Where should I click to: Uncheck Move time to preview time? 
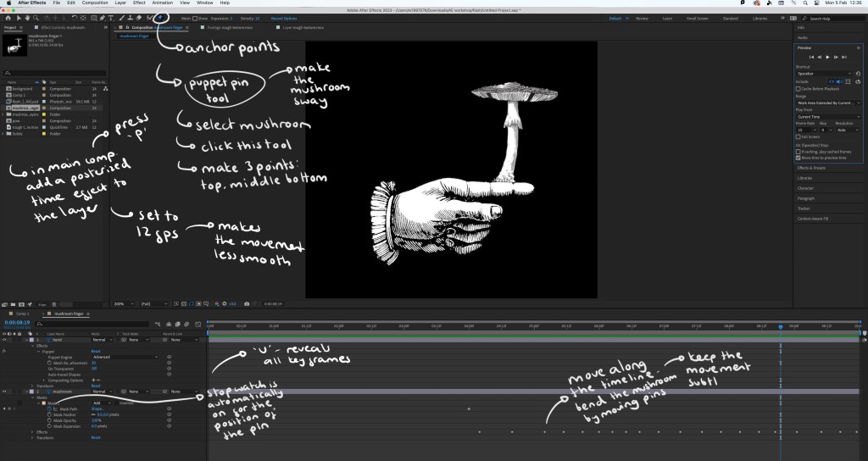tap(798, 157)
